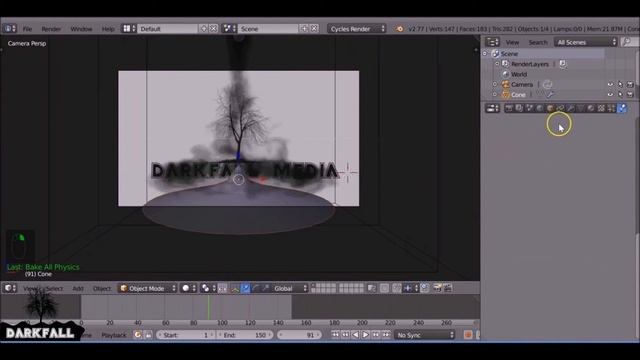The width and height of the screenshot is (640, 360).
Task: Collapse the Scene tree item
Action: [x=485, y=53]
